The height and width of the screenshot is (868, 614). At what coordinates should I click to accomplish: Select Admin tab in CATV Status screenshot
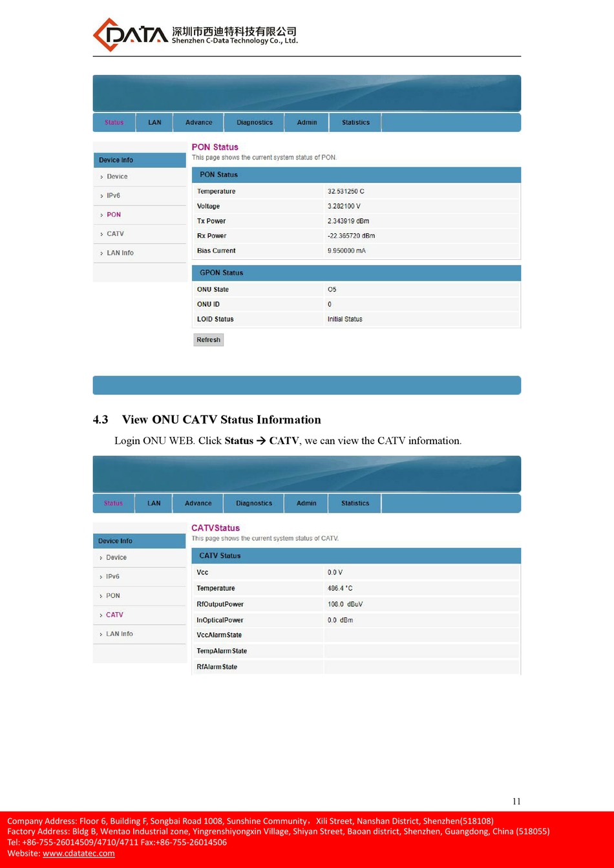pos(306,503)
